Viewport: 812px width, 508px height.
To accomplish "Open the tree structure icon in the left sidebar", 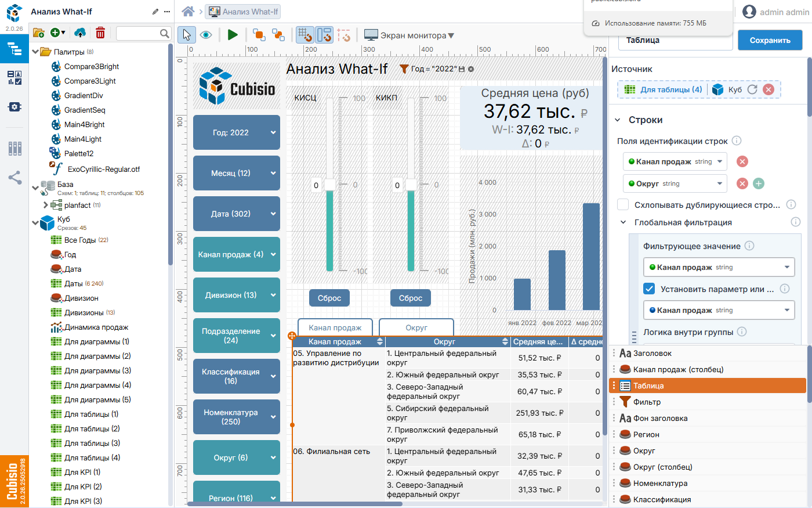I will pyautogui.click(x=14, y=48).
